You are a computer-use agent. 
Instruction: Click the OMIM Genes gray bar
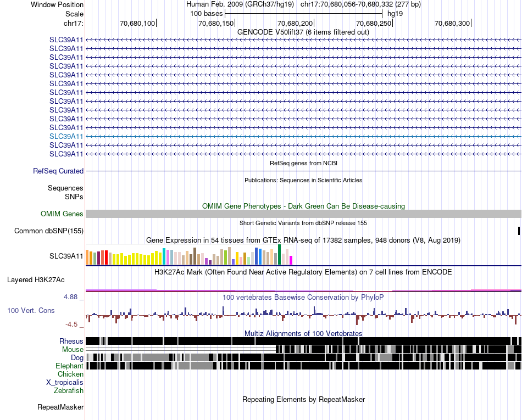click(x=303, y=214)
